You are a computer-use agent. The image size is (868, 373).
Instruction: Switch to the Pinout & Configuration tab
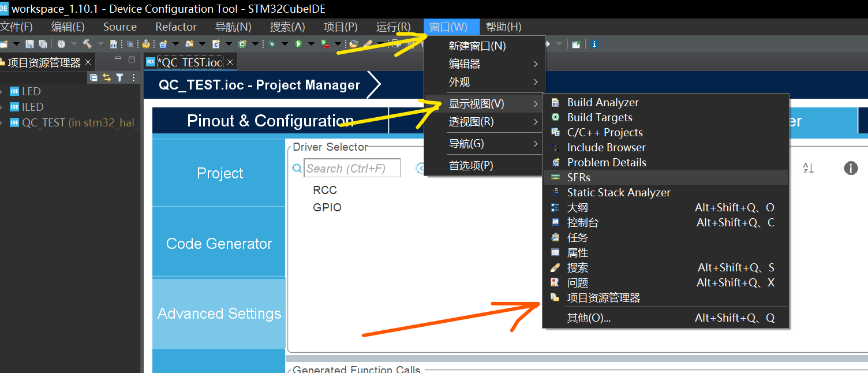click(x=270, y=121)
